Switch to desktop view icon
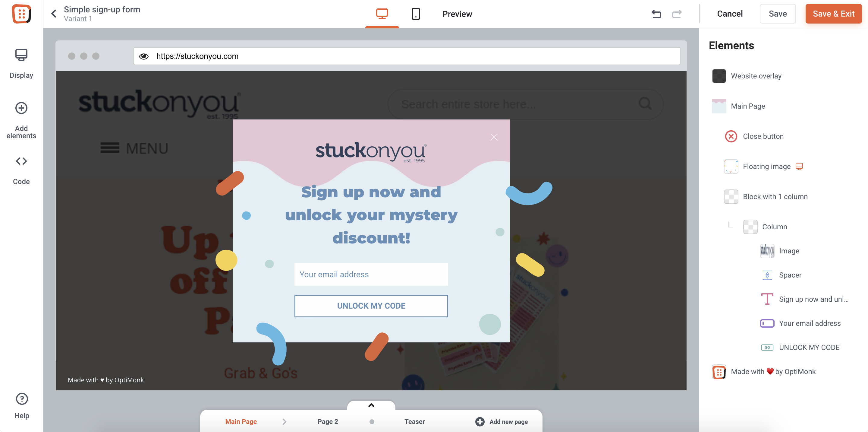 (382, 14)
